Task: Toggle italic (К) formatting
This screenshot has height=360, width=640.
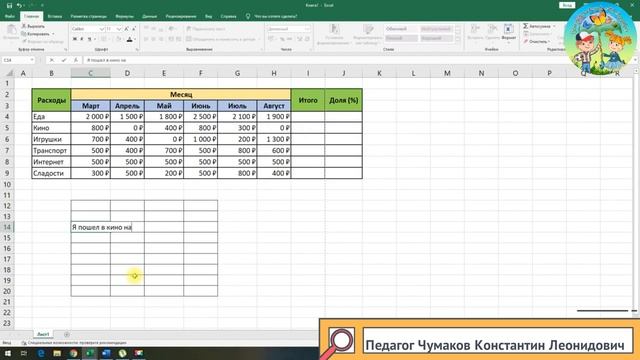Action: tap(82, 39)
